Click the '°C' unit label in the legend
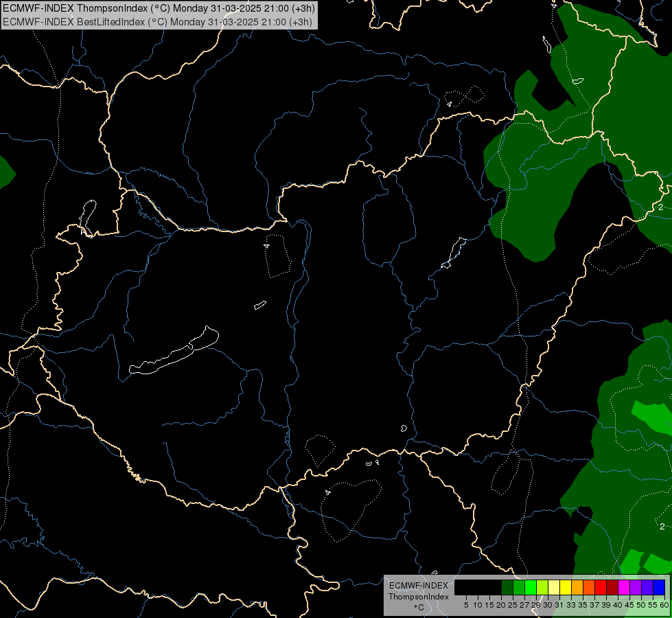This screenshot has height=618, width=672. (419, 607)
